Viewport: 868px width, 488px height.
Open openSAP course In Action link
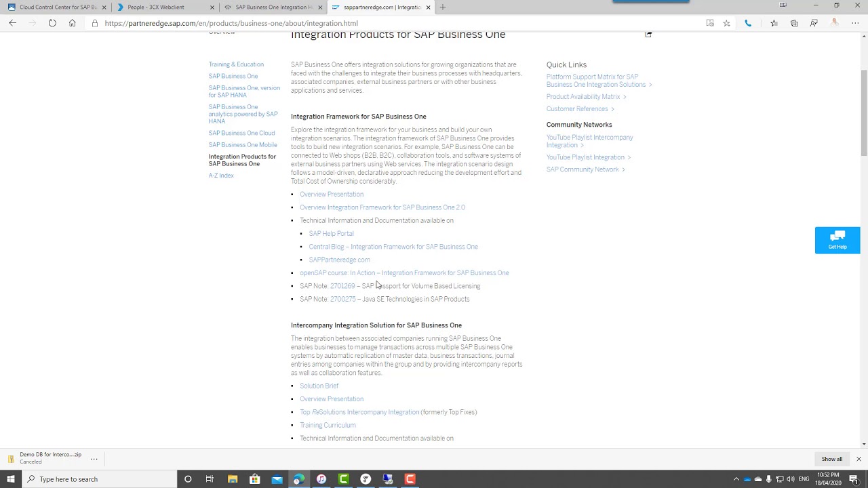click(x=404, y=273)
